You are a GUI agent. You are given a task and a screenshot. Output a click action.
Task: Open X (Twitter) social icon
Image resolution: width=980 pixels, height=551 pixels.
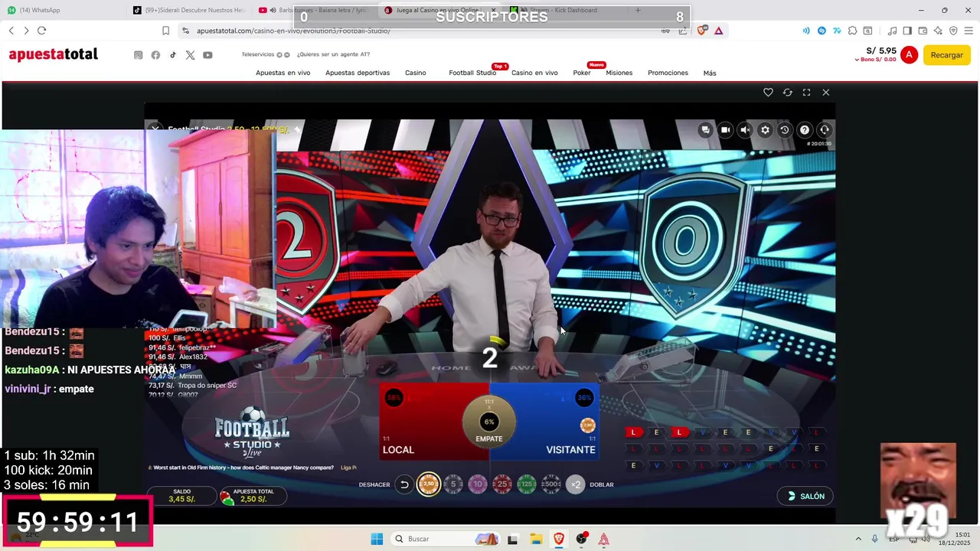tap(190, 55)
